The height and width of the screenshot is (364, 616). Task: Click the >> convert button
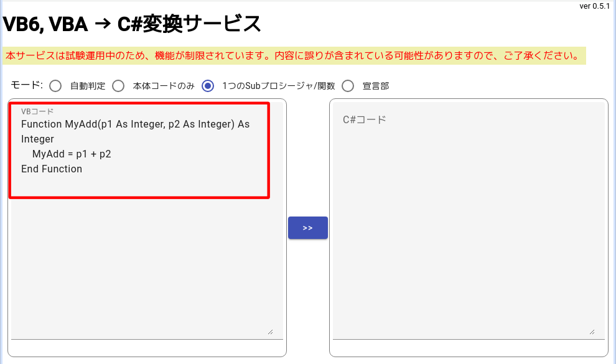click(x=308, y=228)
